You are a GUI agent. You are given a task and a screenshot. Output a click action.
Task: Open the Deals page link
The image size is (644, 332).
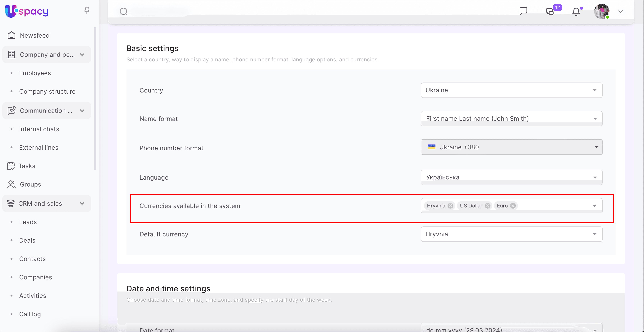click(x=27, y=240)
